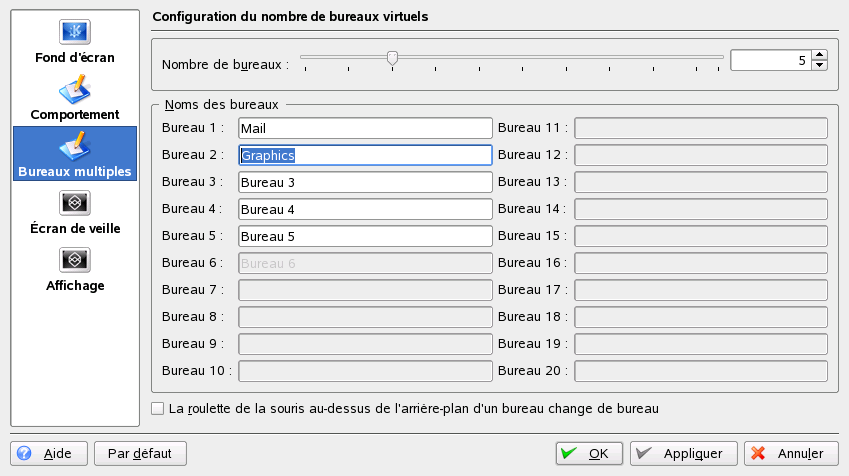Screen dimensions: 849x476
Task: Click the desktop count number box
Action: point(770,60)
